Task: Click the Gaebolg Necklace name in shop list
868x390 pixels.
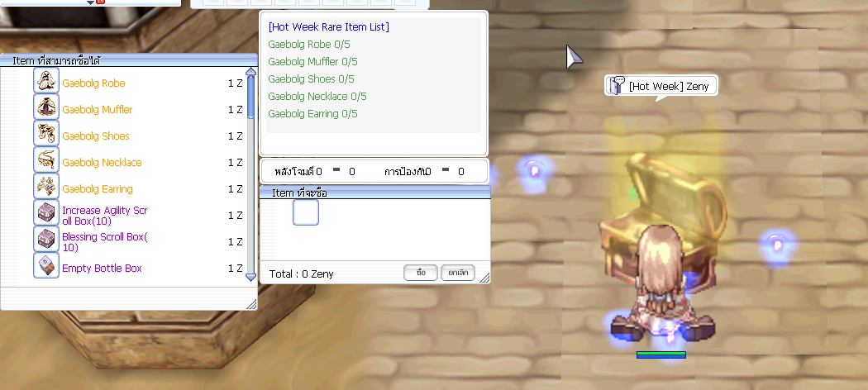Action: pos(102,163)
